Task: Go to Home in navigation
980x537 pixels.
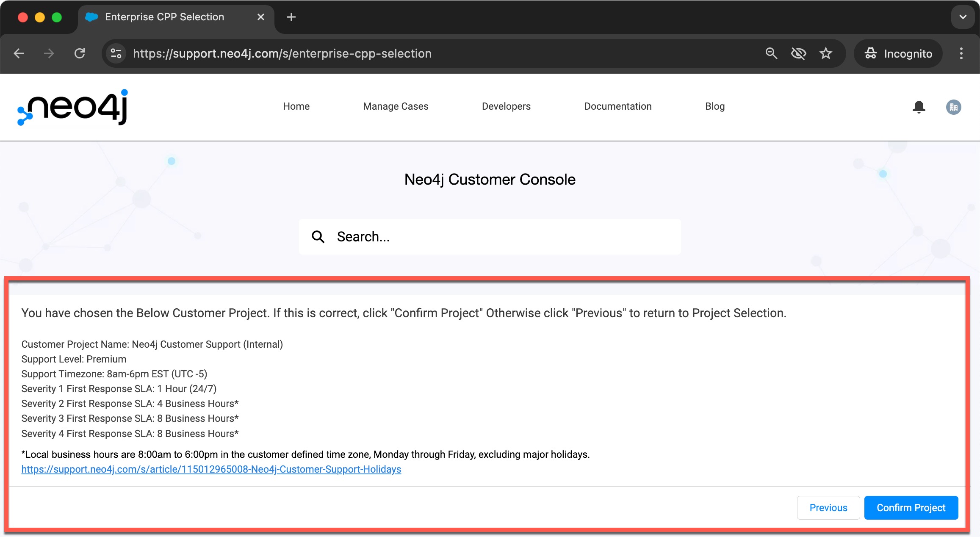Action: [296, 106]
